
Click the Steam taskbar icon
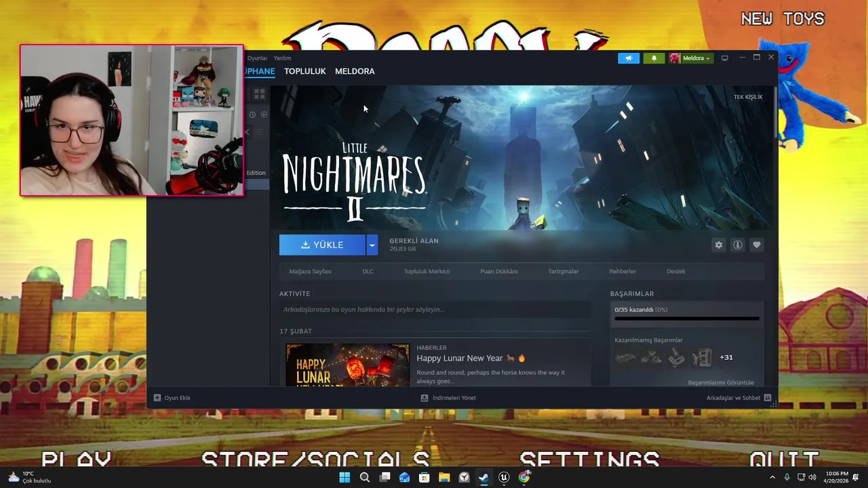pos(484,477)
